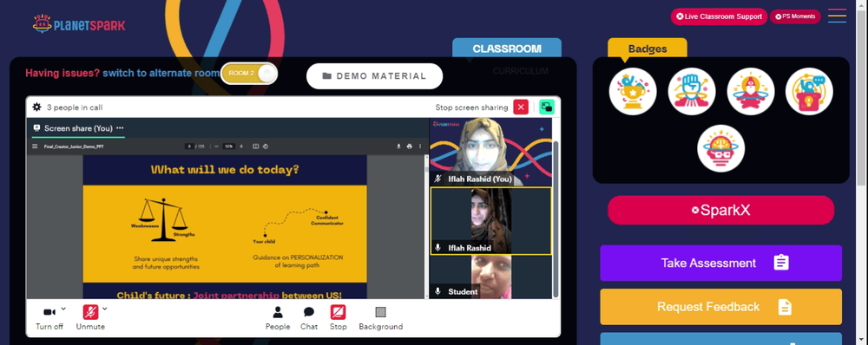Screen dimensions: 868x345
Task: Zoom out the PDF with minus
Action: pyautogui.click(x=216, y=146)
